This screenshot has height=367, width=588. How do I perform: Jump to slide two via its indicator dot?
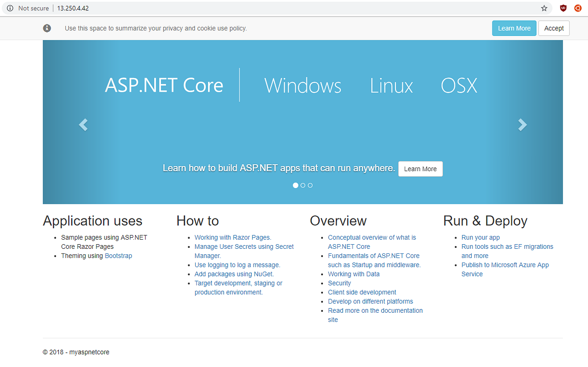(x=303, y=185)
